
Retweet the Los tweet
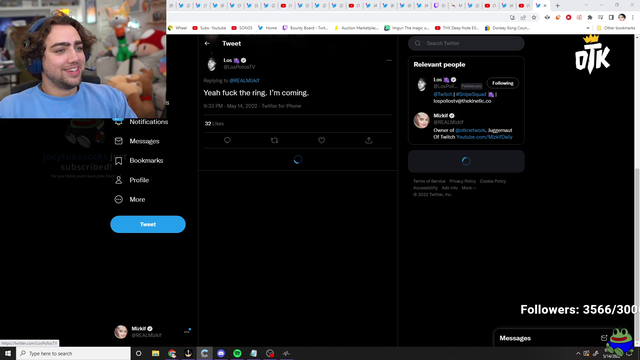pos(274,140)
